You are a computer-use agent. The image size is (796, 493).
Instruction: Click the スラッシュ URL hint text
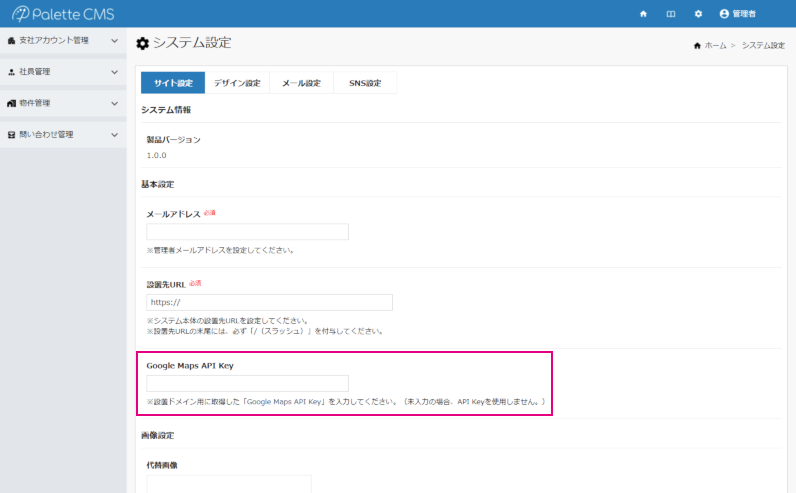coord(265,331)
